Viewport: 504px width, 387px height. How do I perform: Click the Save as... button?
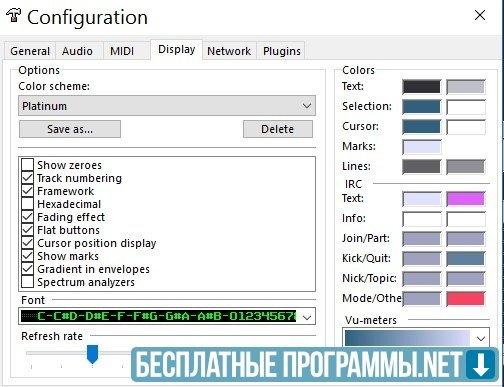click(x=70, y=129)
